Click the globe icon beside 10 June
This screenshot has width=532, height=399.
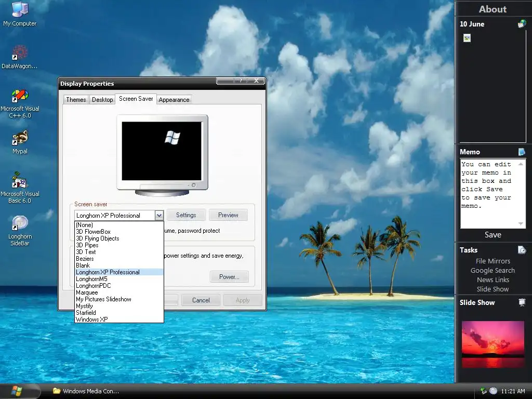tap(522, 24)
